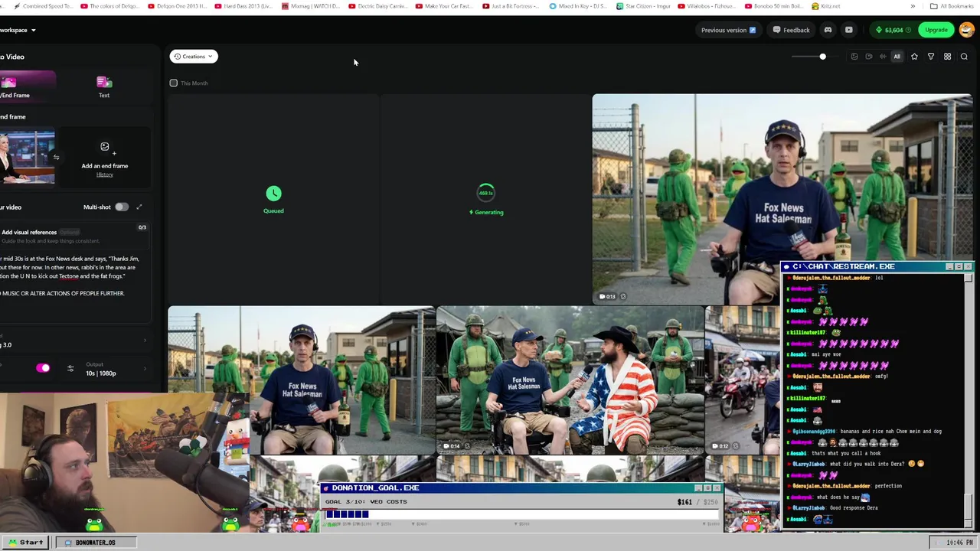
Task: Open search with magnifier icon
Action: click(x=964, y=57)
